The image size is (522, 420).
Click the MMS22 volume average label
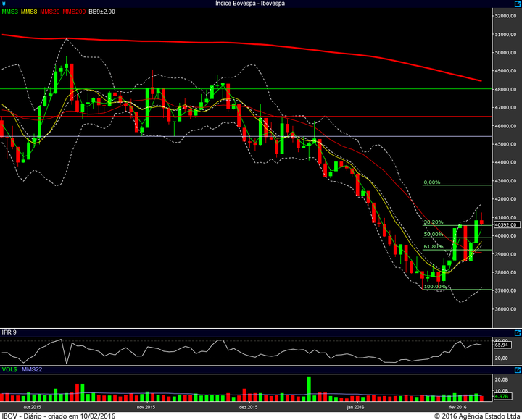32,370
